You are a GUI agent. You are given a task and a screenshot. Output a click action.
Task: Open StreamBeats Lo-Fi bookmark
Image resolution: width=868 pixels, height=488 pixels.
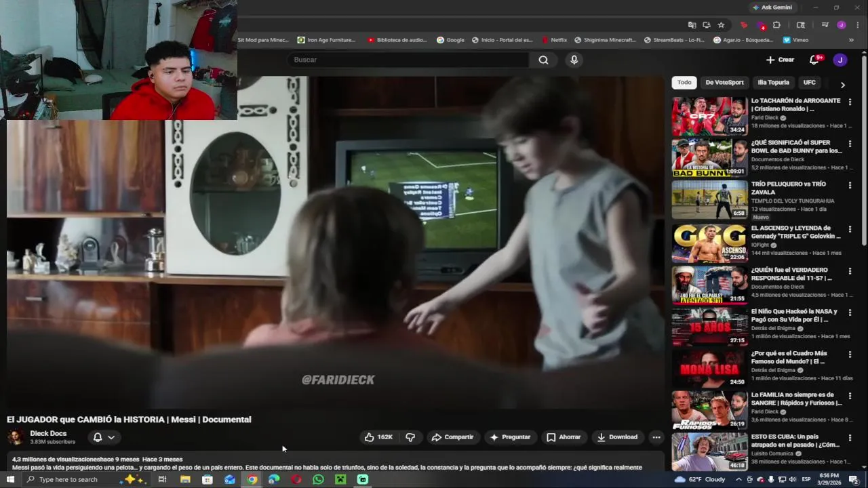coord(673,40)
